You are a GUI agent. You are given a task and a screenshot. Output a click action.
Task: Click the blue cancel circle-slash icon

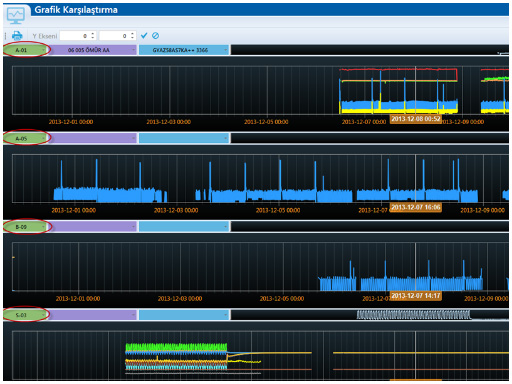click(x=155, y=35)
